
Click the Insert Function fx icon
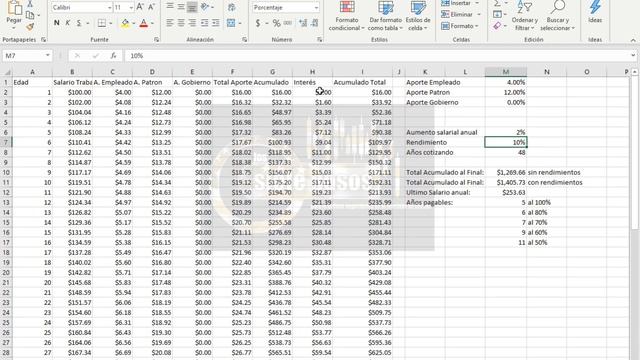tap(113, 56)
